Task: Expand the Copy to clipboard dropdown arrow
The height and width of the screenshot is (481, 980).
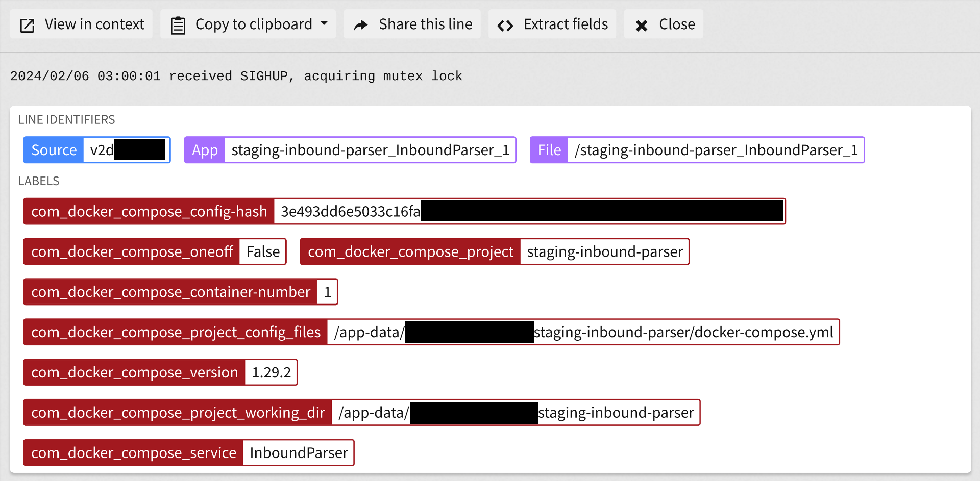Action: click(324, 23)
